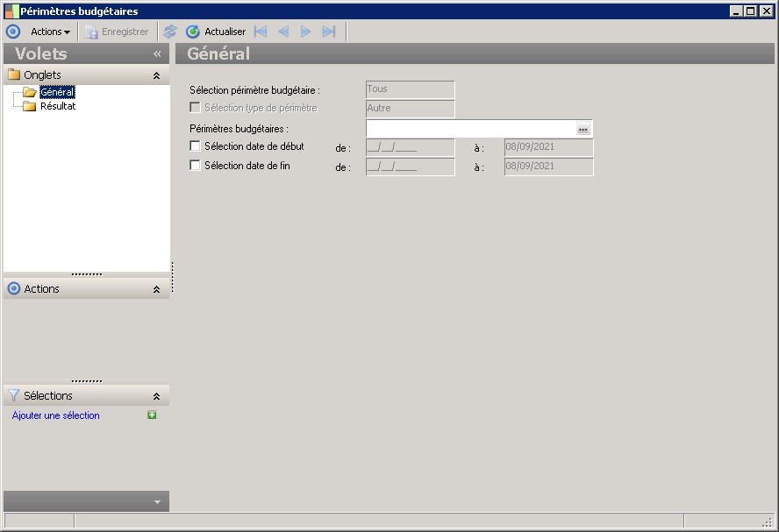Click the Enregistrer save button
Screen dimensions: 779x532
click(117, 32)
